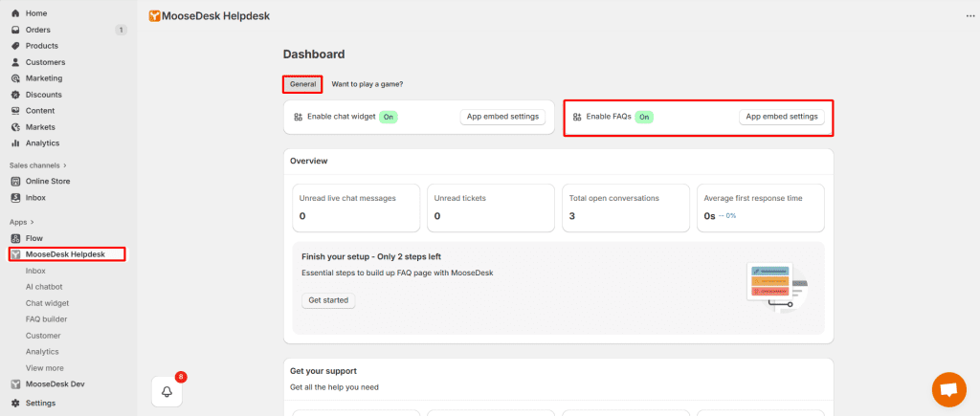Viewport: 980px width, 416px height.
Task: Click the chat widget embed icon
Action: 299,117
